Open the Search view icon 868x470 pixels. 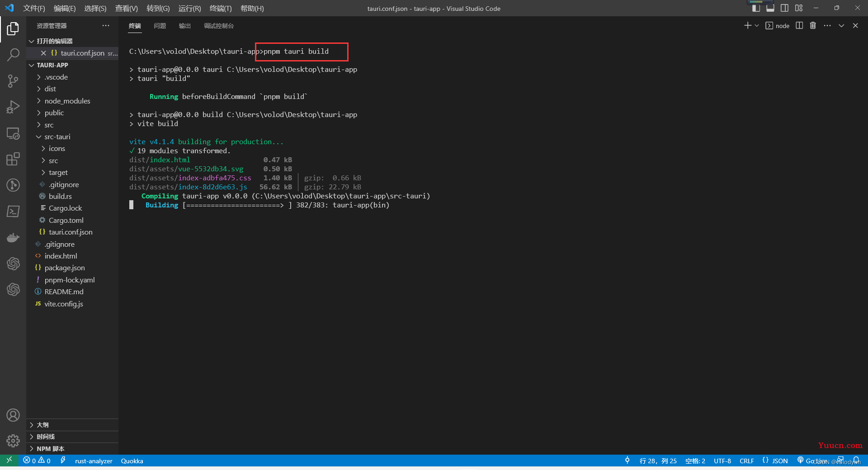(x=13, y=55)
